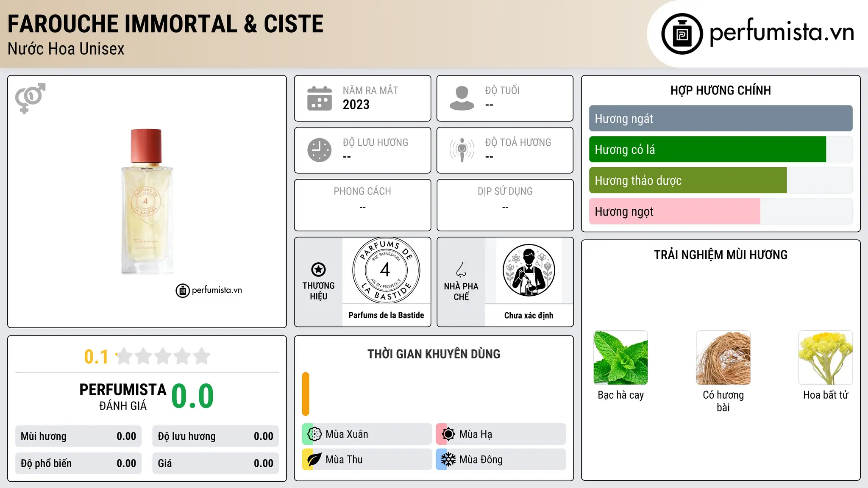Click the DỊP SỬ DỤNG occasion card

[505, 205]
